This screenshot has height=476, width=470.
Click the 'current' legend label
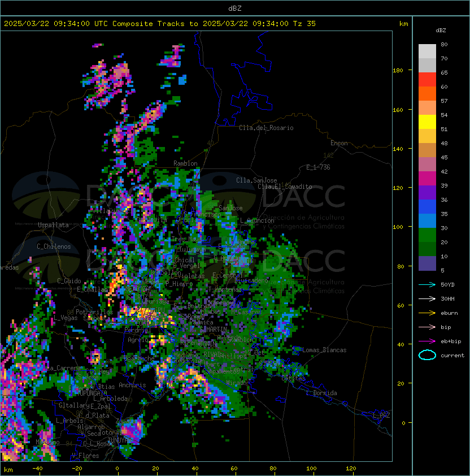pos(452,356)
